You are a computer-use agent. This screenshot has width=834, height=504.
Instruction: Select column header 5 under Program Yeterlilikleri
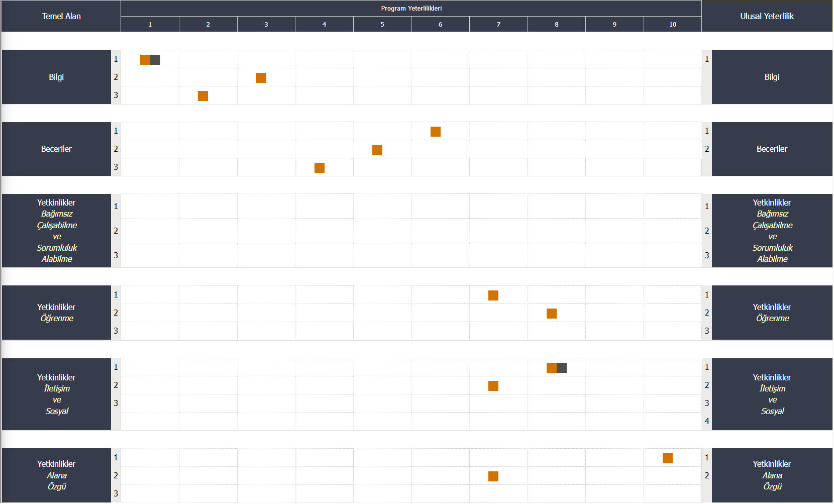coord(382,24)
